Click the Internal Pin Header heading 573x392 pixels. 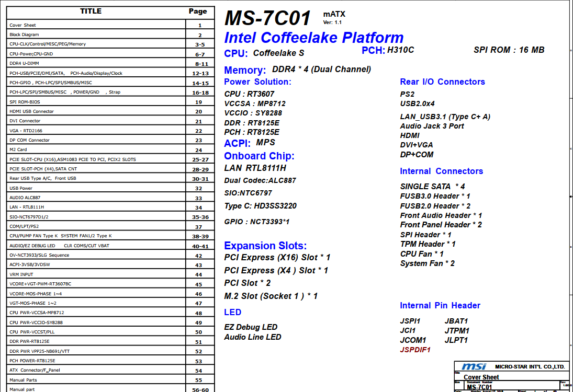pyautogui.click(x=440, y=305)
